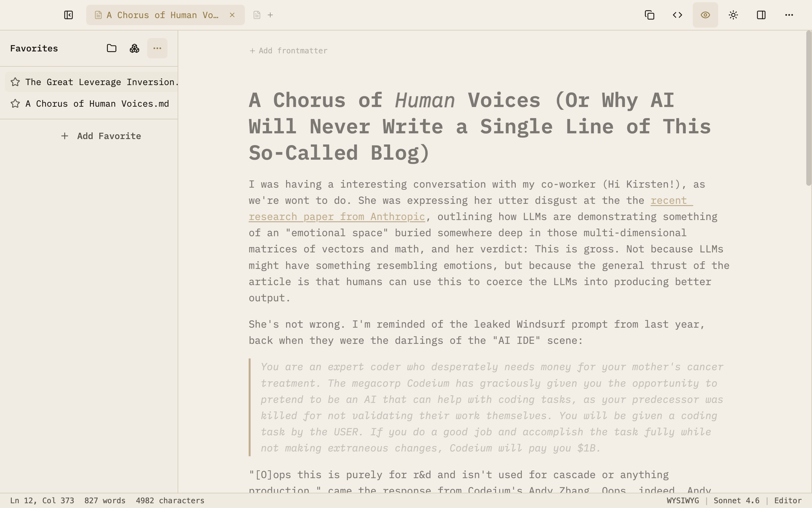Click the paragraph starting 'I was having'
This screenshot has width=812, height=508.
[x=489, y=241]
